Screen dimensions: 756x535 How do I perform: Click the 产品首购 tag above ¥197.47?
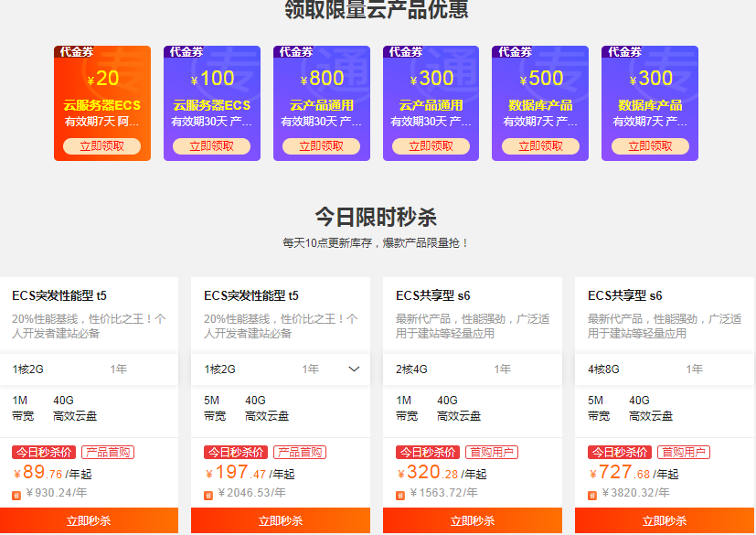[x=300, y=452]
